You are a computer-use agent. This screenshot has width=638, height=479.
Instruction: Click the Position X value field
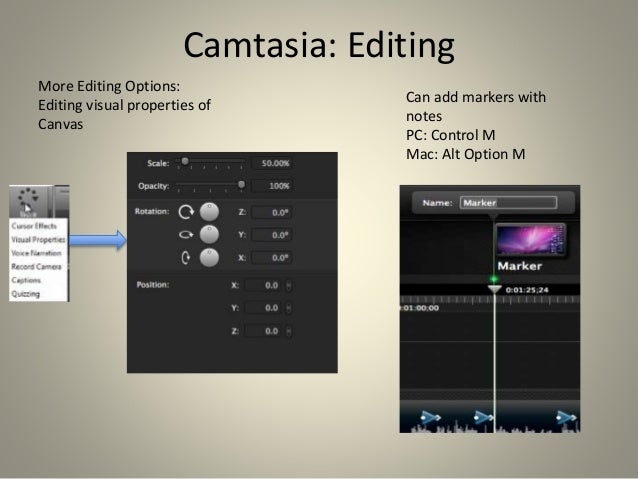click(x=263, y=285)
